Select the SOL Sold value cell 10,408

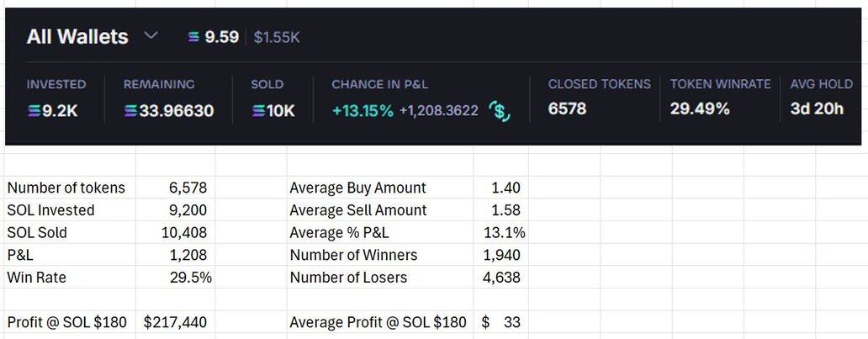click(x=183, y=232)
